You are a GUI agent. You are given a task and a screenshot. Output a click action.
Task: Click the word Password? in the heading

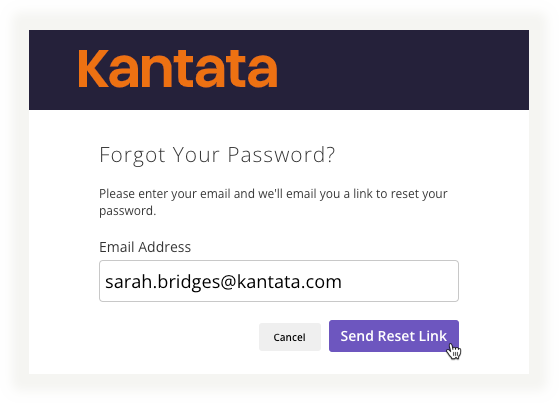pos(281,155)
